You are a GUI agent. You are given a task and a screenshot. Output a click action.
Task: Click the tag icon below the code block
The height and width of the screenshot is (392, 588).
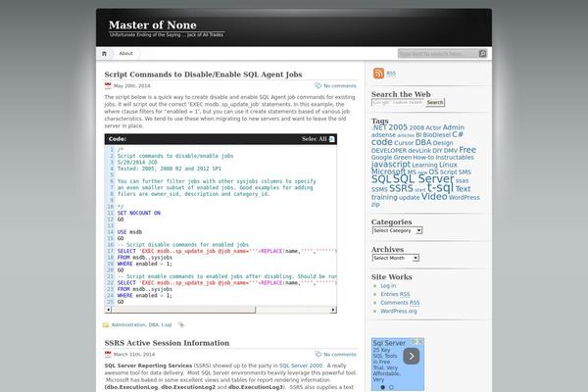tap(181, 324)
